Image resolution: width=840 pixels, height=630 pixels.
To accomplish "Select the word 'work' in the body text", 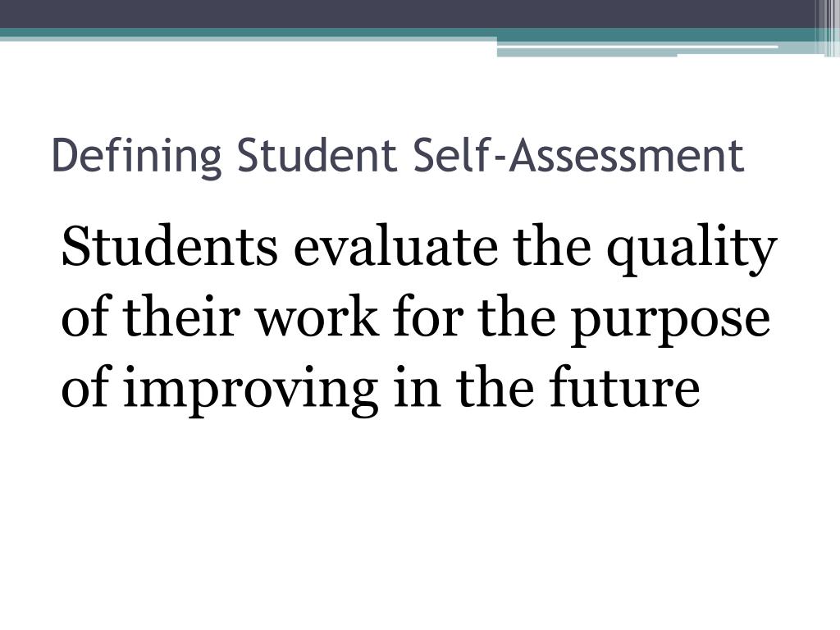I will point(316,316).
